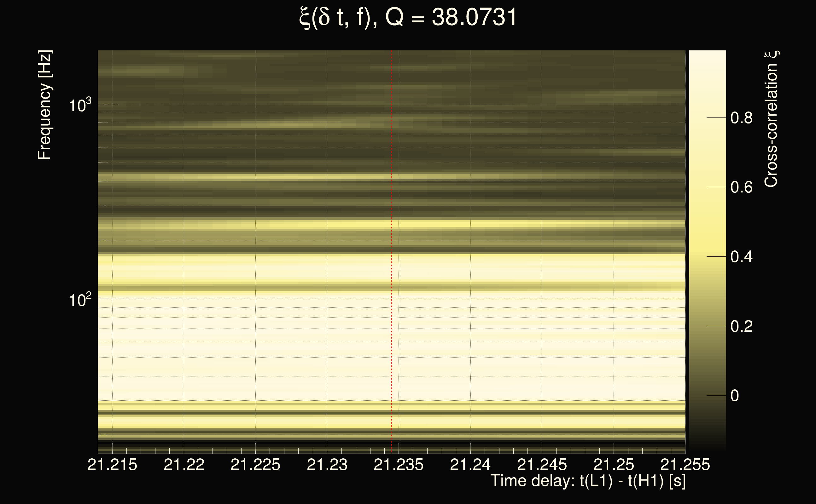Click the 21.225 x-axis tick label
The image size is (816, 504).
[255, 465]
